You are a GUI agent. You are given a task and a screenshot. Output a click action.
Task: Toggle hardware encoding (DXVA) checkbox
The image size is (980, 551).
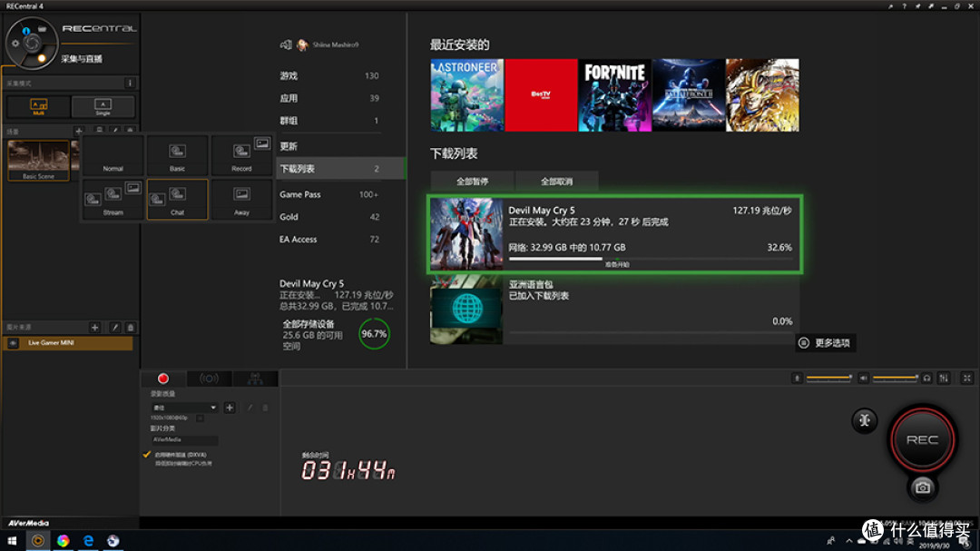pyautogui.click(x=147, y=455)
